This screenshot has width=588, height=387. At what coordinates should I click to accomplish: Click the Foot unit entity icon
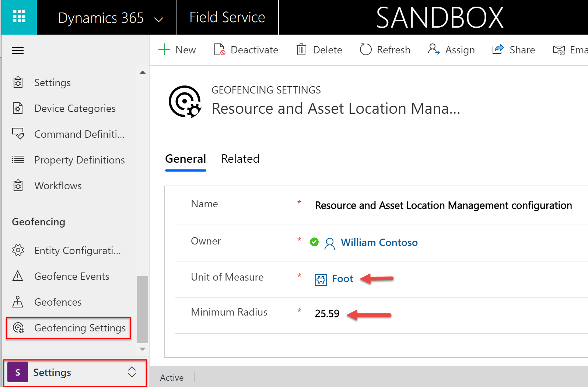click(x=321, y=280)
